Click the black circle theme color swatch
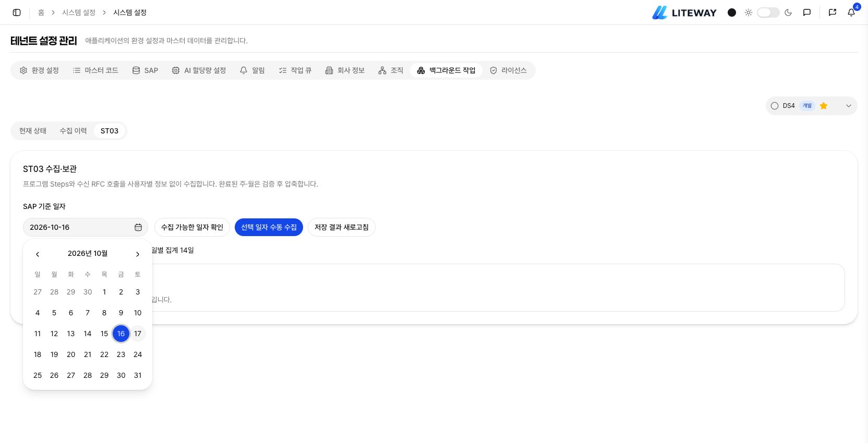This screenshot has width=868, height=443. click(732, 13)
